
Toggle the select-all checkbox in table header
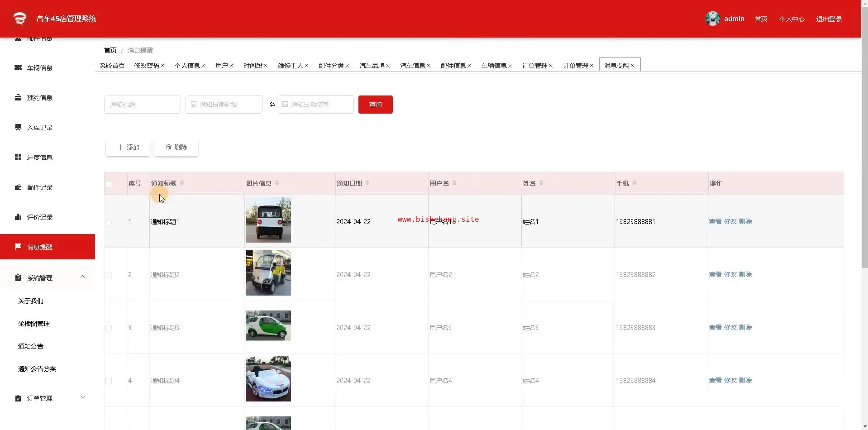109,184
